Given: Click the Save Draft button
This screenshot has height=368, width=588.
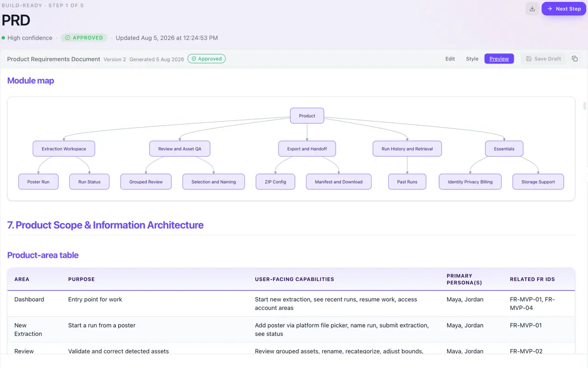Looking at the screenshot, I should coord(543,59).
